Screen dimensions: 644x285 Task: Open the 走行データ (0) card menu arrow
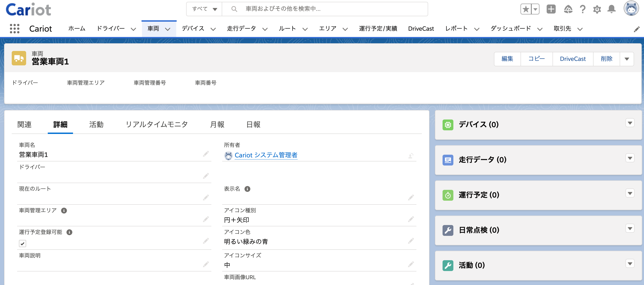(630, 158)
